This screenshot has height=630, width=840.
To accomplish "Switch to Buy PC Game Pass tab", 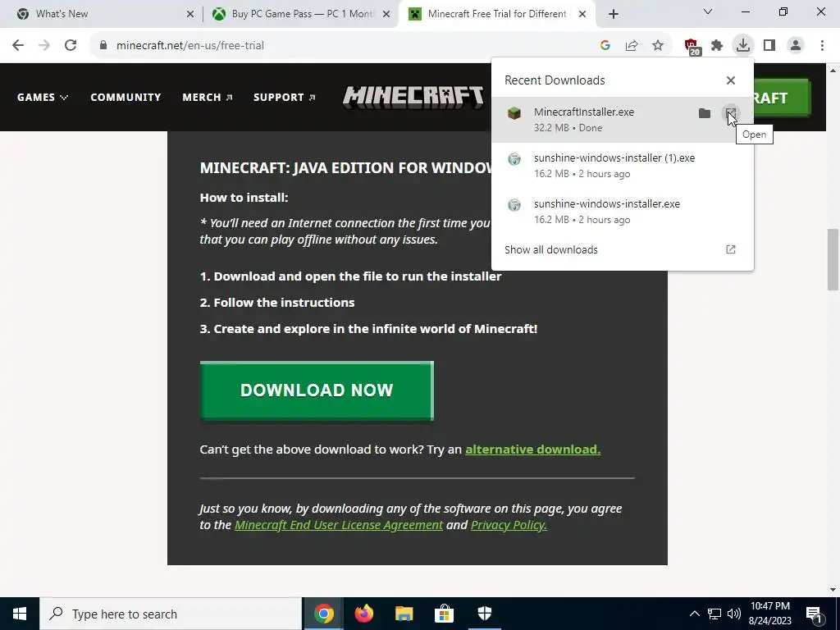I will [303, 14].
